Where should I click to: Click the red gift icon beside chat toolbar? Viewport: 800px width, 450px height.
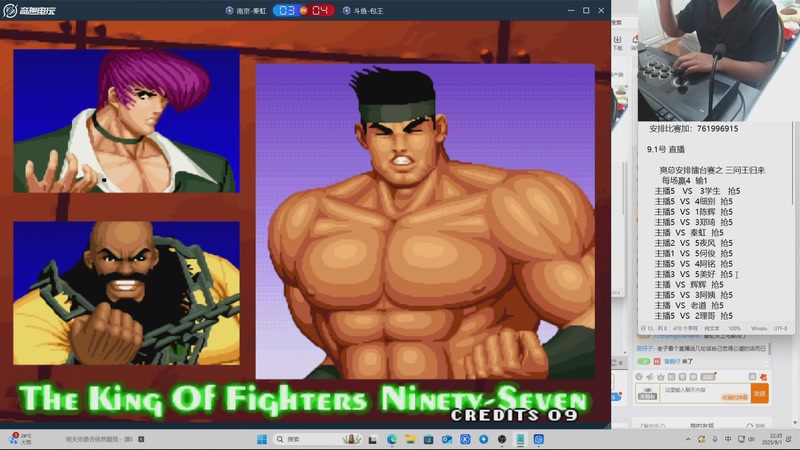(x=763, y=377)
